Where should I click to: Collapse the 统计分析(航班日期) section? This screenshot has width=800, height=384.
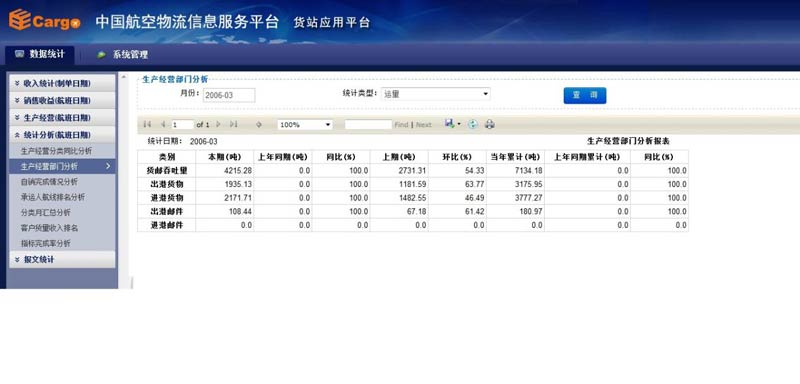pos(62,135)
